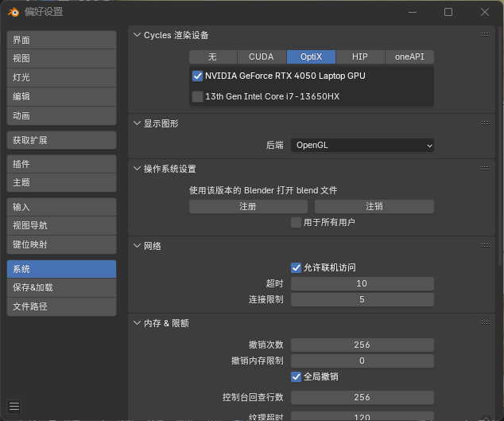This screenshot has height=421, width=504.
Task: Open the hamburger menu at bottom left
Action: [x=14, y=407]
